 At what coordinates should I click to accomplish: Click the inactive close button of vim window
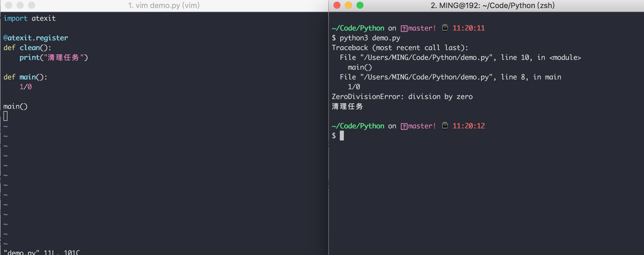[9, 5]
